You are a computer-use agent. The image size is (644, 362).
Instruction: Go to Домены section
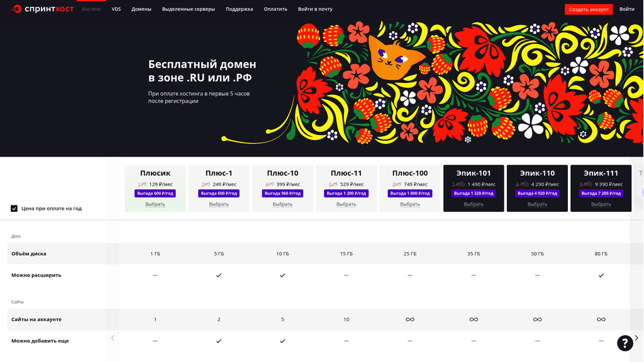[x=141, y=9]
